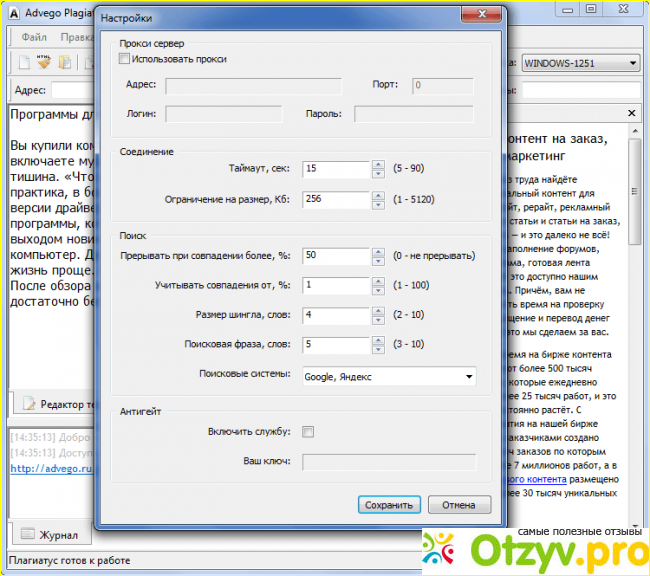Screen dimensions: 650x576
Task: Click the Ограничение на размер input field
Action: pyautogui.click(x=336, y=199)
